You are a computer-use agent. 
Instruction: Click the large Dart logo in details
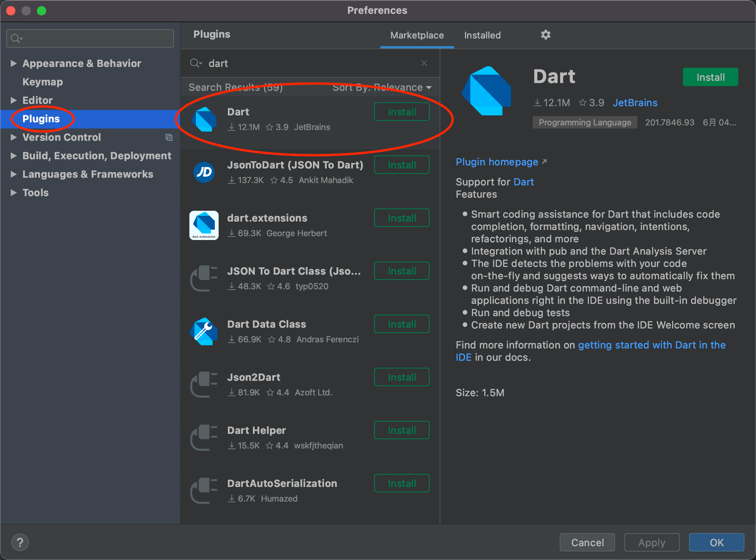[487, 91]
